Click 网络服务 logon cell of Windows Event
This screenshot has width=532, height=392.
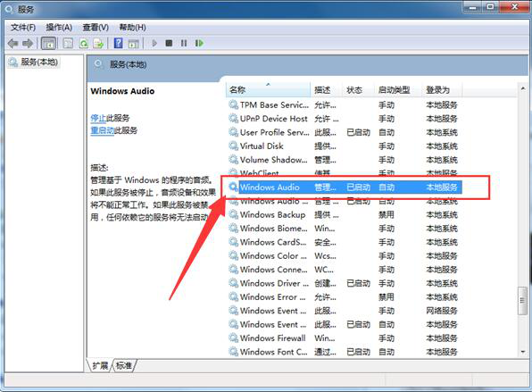click(442, 311)
